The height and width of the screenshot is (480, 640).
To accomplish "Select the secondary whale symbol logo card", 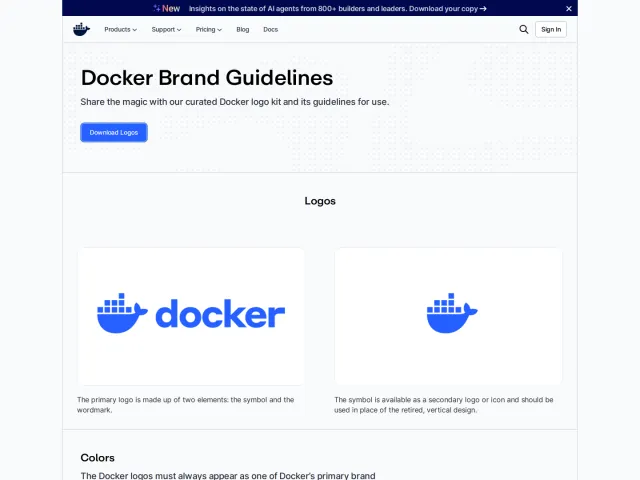I will point(448,316).
